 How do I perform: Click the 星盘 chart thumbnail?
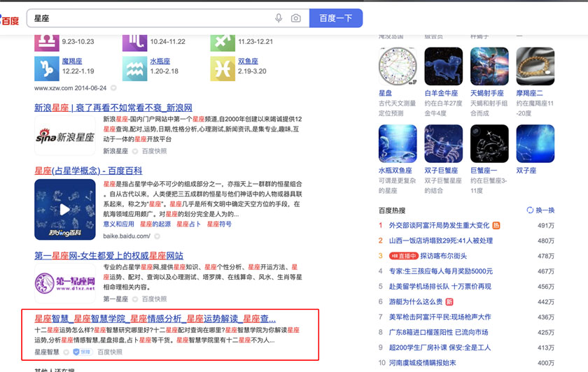(398, 66)
